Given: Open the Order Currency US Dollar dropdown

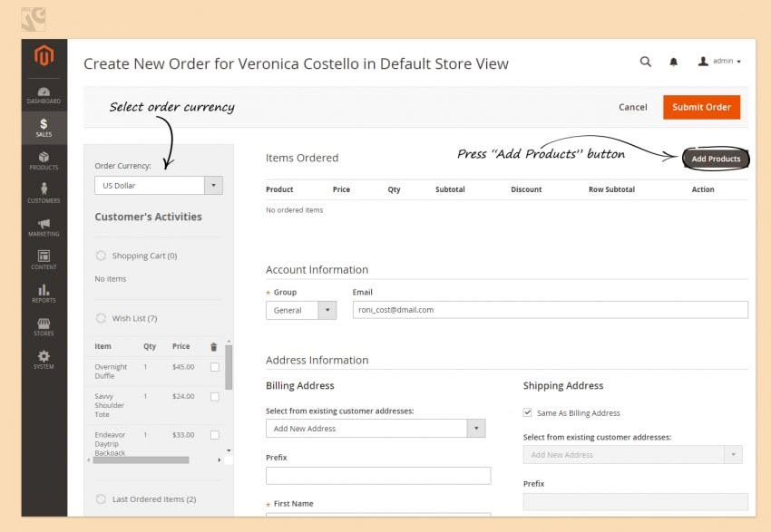Looking at the screenshot, I should point(159,185).
